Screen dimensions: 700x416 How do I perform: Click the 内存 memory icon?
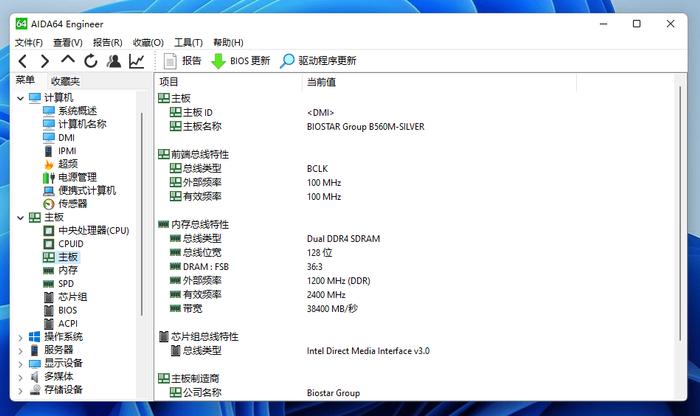(49, 270)
